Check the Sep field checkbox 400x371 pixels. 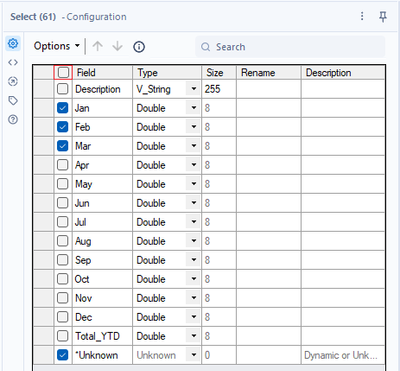[x=63, y=260]
